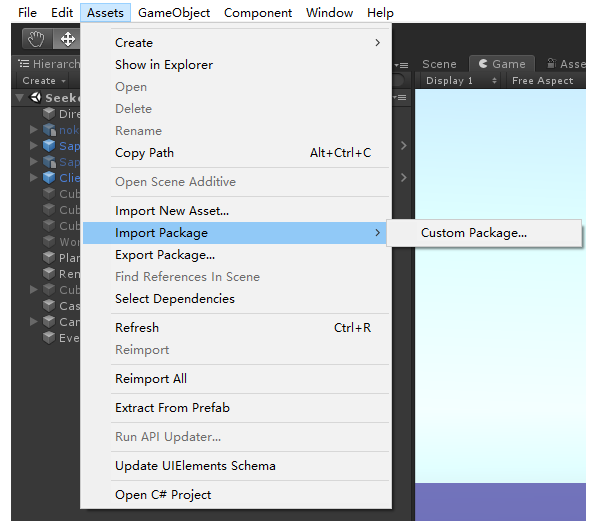596x521 pixels.
Task: Open the Free Aspect dropdown
Action: pyautogui.click(x=544, y=81)
